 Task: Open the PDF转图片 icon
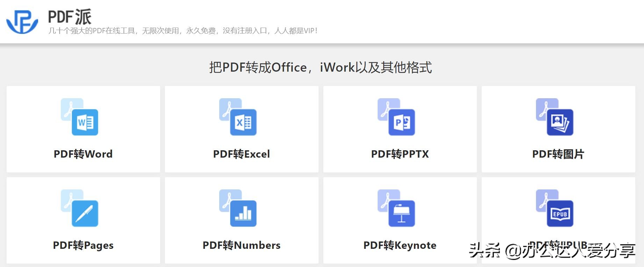coord(555,117)
